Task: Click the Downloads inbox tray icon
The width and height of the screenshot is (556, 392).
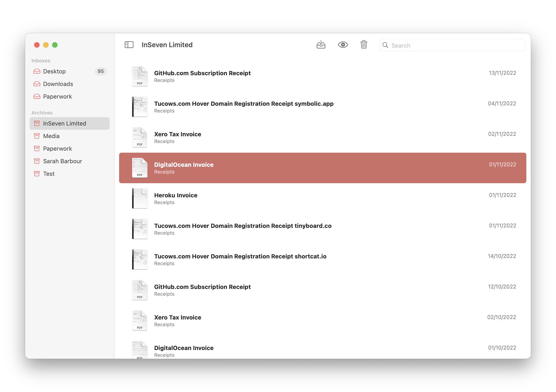Action: (x=37, y=84)
